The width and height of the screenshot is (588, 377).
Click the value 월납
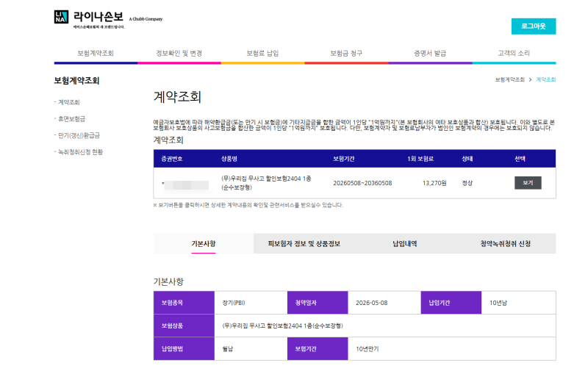click(228, 349)
